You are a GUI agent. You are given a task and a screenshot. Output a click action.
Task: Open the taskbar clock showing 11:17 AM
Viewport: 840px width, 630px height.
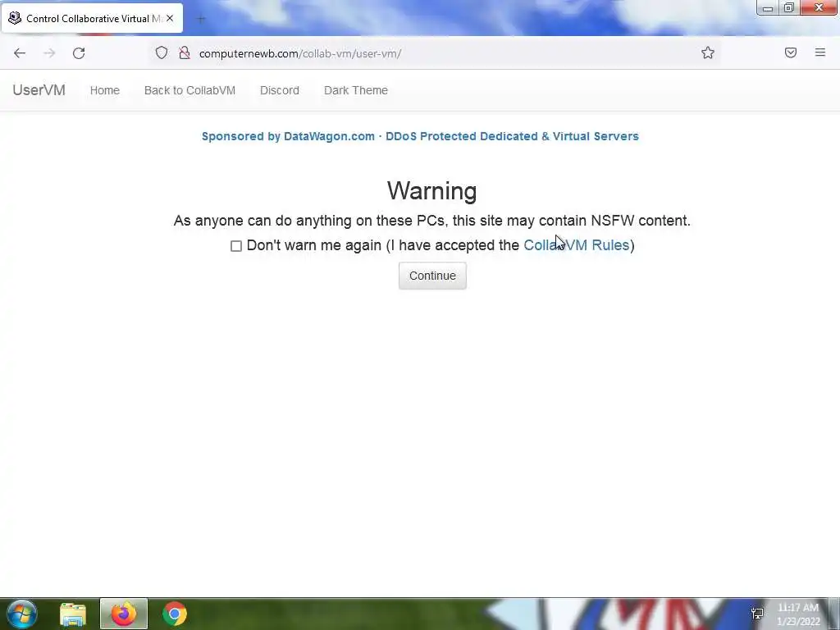pos(798,614)
